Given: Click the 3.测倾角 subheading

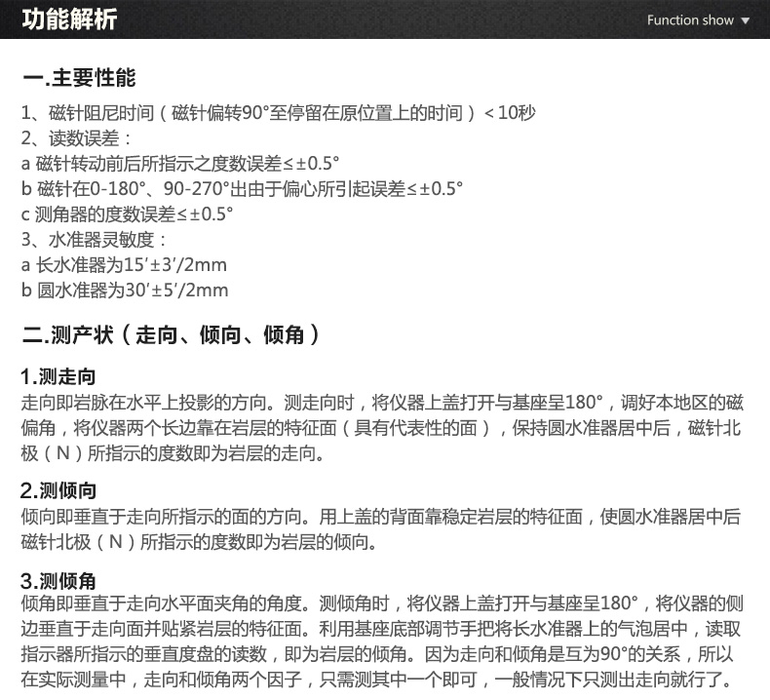Looking at the screenshot, I should pyautogui.click(x=58, y=582).
